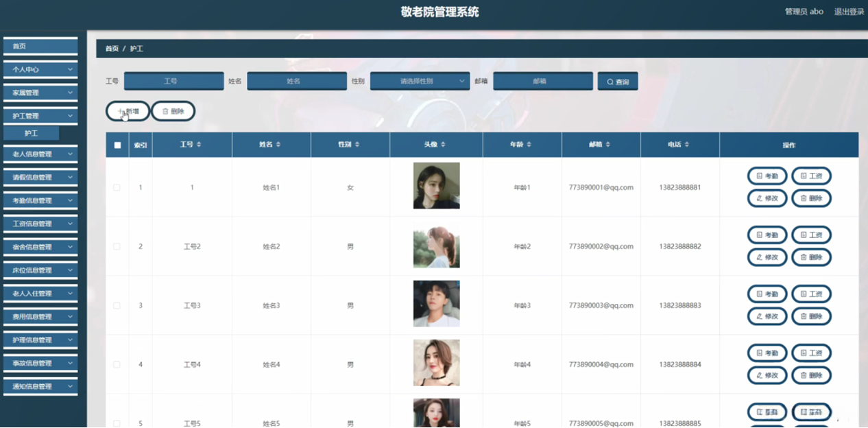This screenshot has height=428, width=868.
Task: Click email 773890001@qq.com cell
Action: click(x=601, y=187)
